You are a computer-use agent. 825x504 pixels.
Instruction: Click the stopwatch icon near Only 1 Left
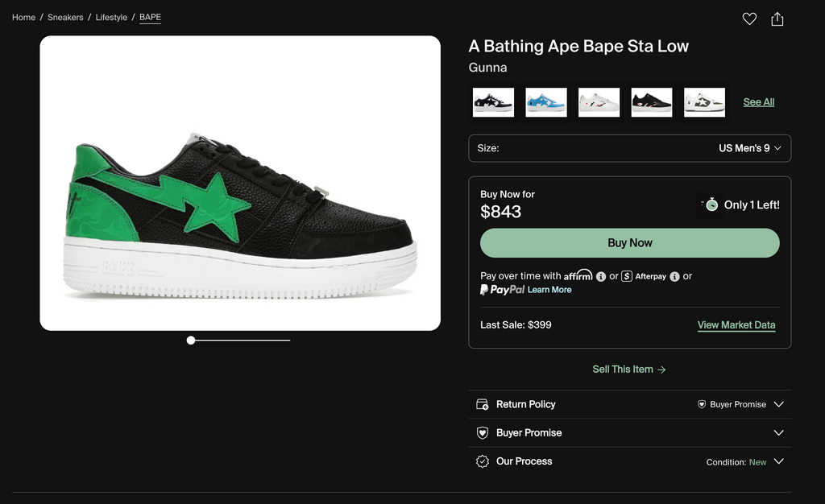tap(711, 204)
